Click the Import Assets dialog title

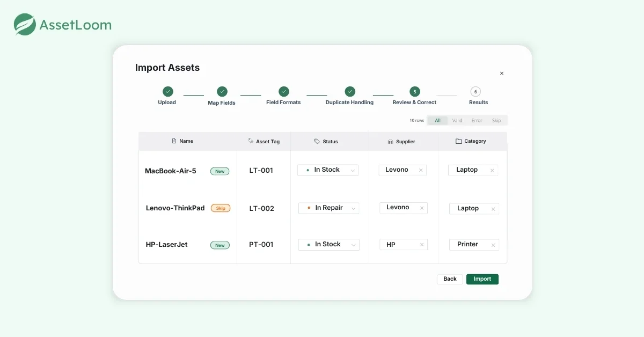167,68
